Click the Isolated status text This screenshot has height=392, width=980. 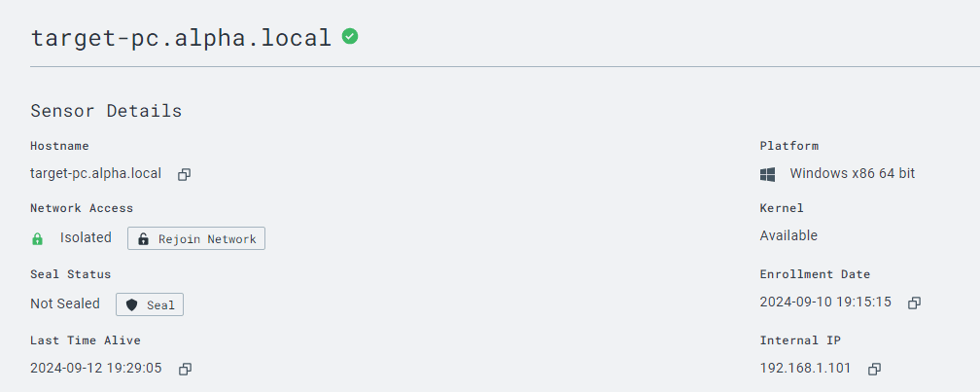click(x=86, y=237)
